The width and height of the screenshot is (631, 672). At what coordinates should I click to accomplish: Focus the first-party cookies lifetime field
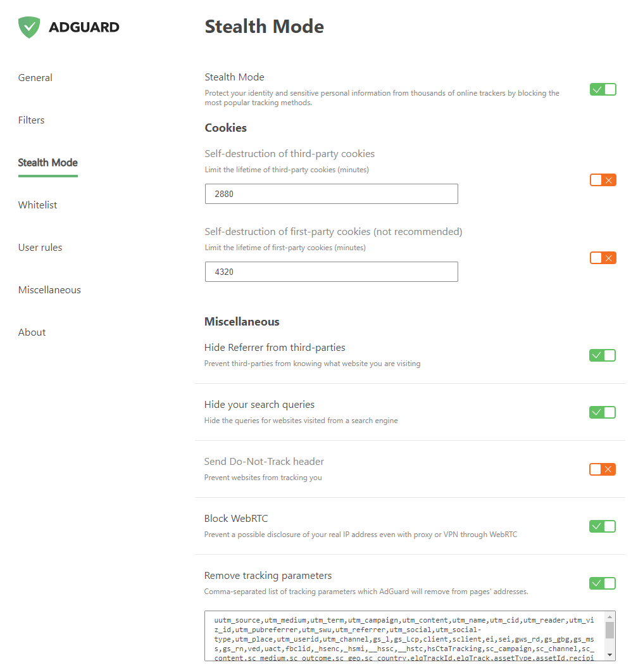(x=331, y=272)
